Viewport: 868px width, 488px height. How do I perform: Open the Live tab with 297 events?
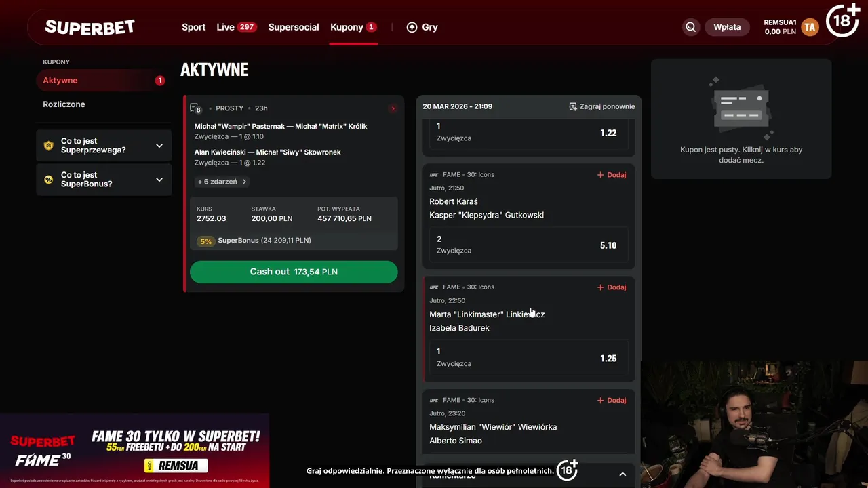click(236, 27)
